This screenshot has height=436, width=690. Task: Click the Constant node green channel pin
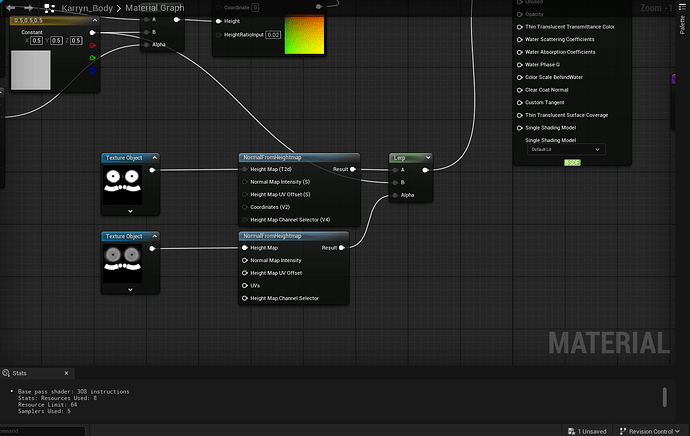click(92, 58)
